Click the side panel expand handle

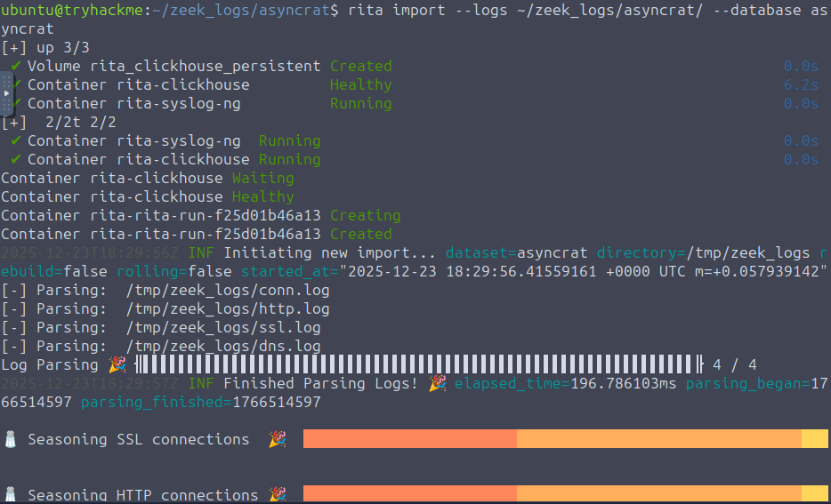[x=6, y=93]
